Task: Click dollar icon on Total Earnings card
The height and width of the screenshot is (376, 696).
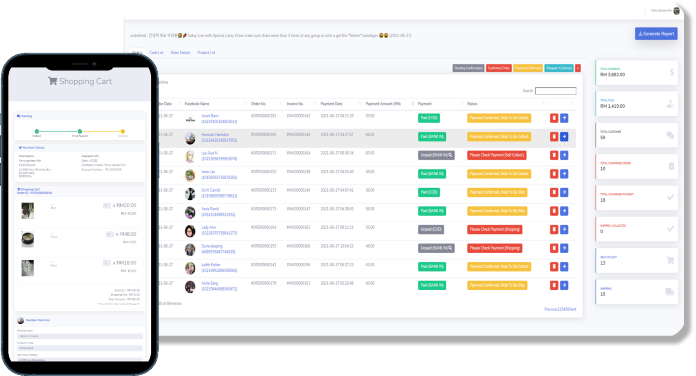Action: point(672,72)
